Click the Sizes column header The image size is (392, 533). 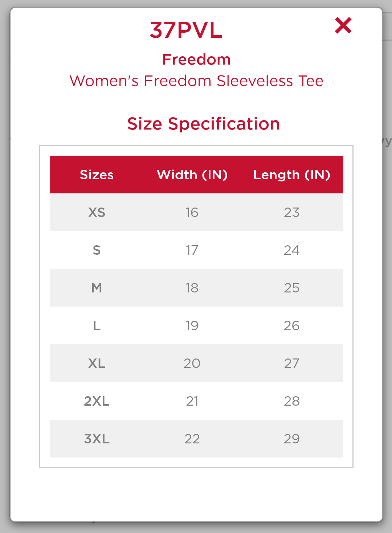click(97, 175)
